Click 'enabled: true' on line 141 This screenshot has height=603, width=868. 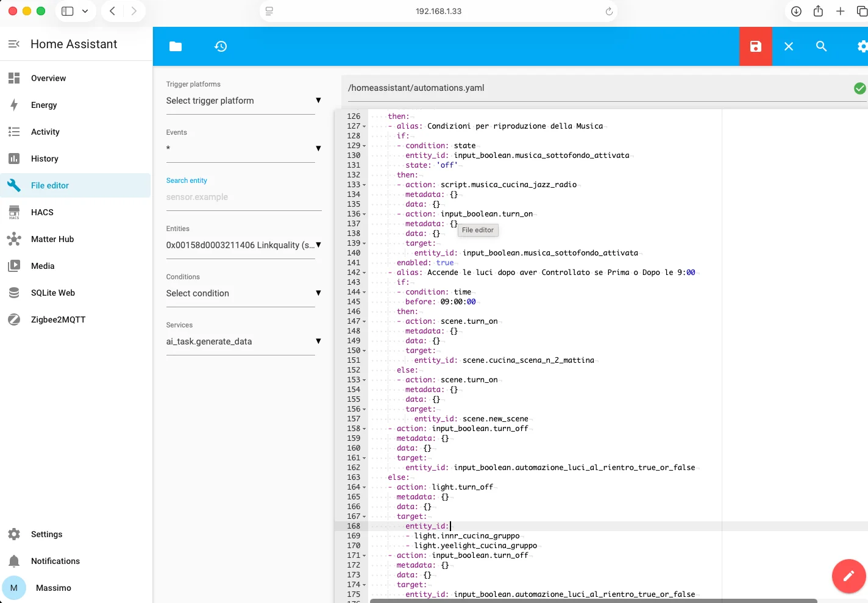425,263
